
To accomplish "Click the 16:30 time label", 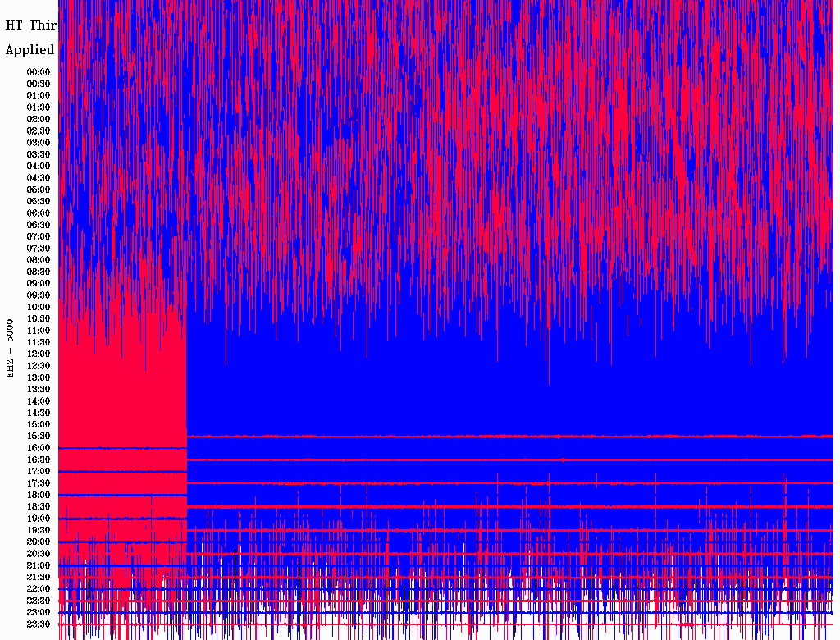I will click(39, 460).
